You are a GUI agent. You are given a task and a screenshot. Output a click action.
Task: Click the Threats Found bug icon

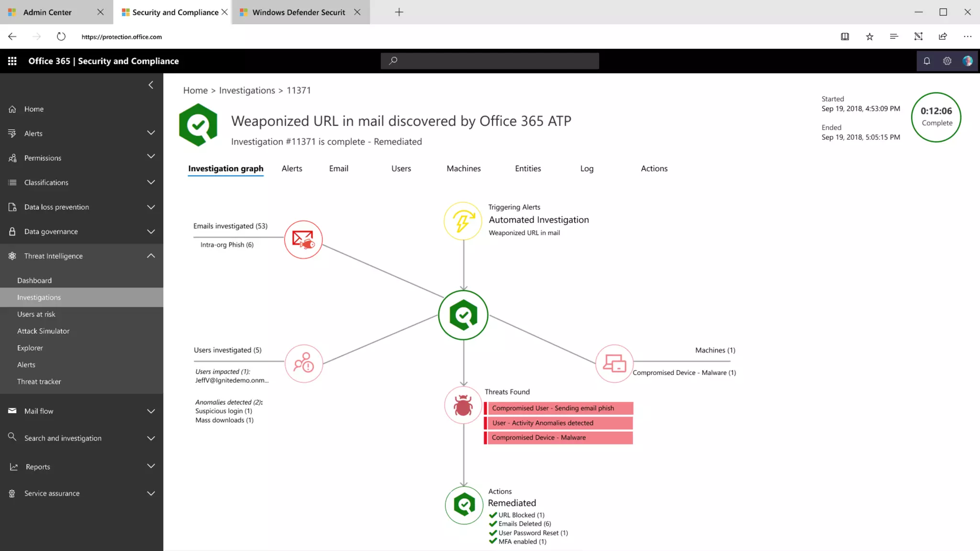pyautogui.click(x=463, y=406)
